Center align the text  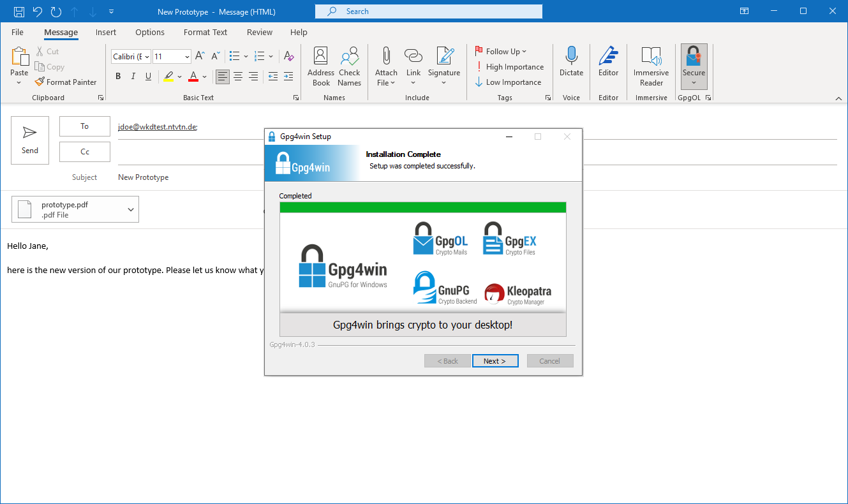(238, 77)
